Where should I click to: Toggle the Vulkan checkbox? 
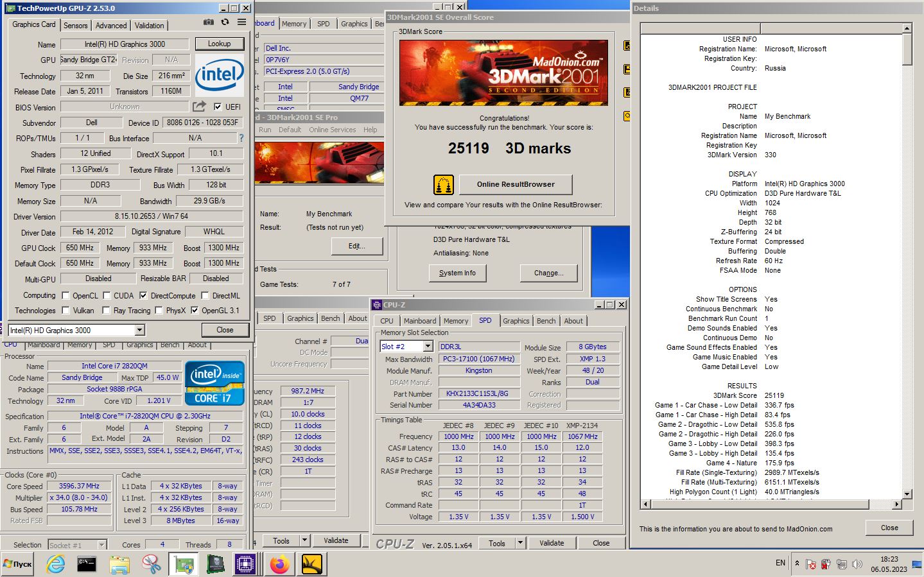coord(65,310)
